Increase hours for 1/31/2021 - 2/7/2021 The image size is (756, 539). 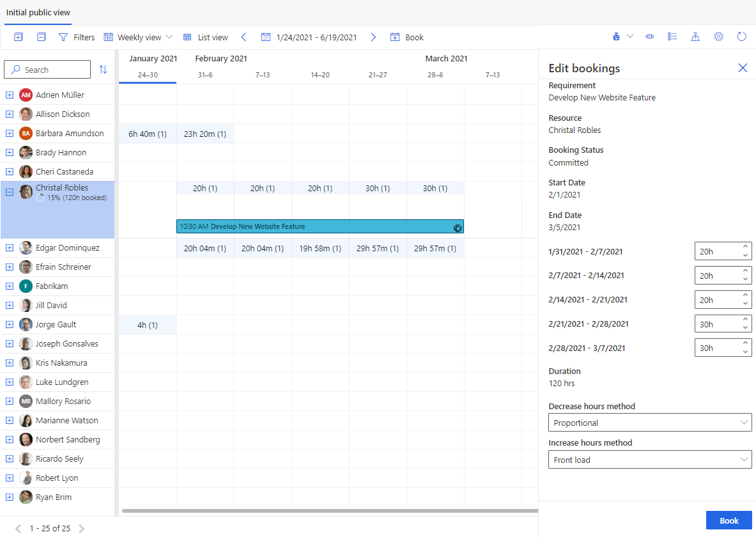745,247
